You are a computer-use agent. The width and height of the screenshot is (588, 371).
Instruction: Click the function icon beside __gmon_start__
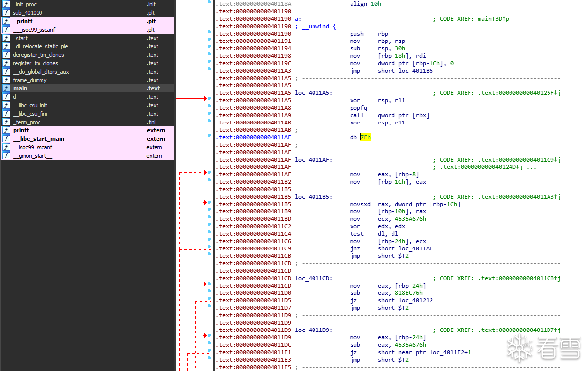[x=6, y=156]
